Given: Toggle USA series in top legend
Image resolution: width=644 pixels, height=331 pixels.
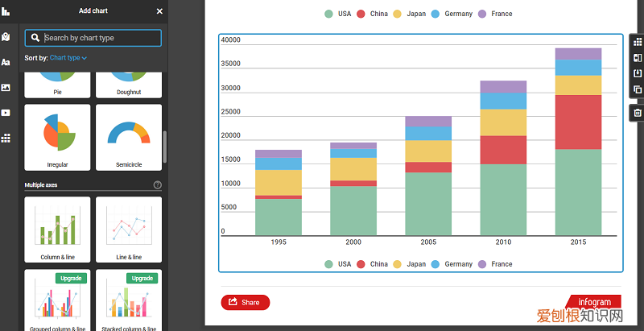Looking at the screenshot, I should pyautogui.click(x=338, y=14).
